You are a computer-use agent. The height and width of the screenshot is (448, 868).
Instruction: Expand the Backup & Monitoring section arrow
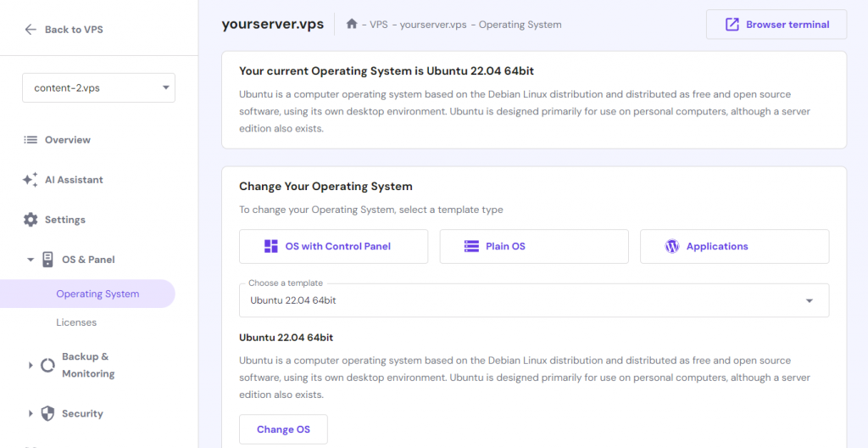[31, 366]
